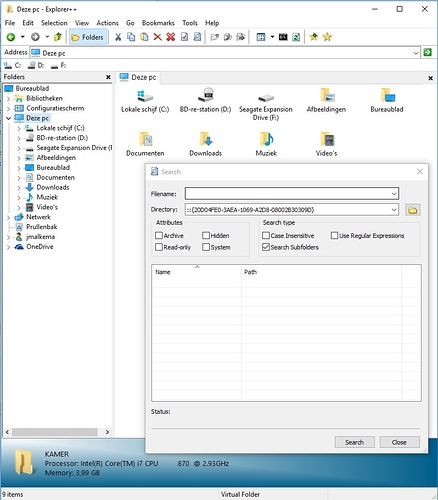The image size is (438, 500).
Task: Expand the Netwerk tree node
Action: (x=8, y=217)
